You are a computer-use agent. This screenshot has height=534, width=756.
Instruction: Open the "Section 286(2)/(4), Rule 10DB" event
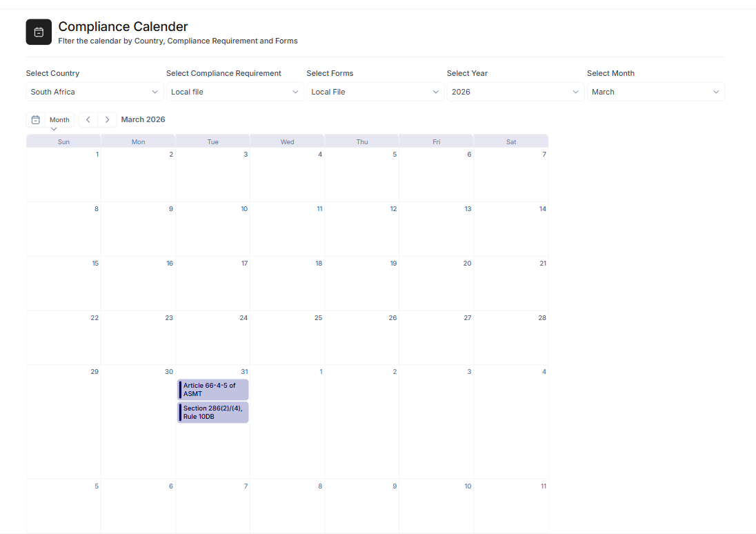click(212, 412)
